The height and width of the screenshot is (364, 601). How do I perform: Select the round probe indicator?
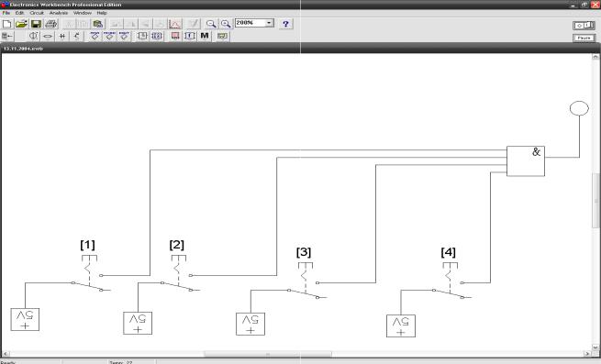coord(579,108)
